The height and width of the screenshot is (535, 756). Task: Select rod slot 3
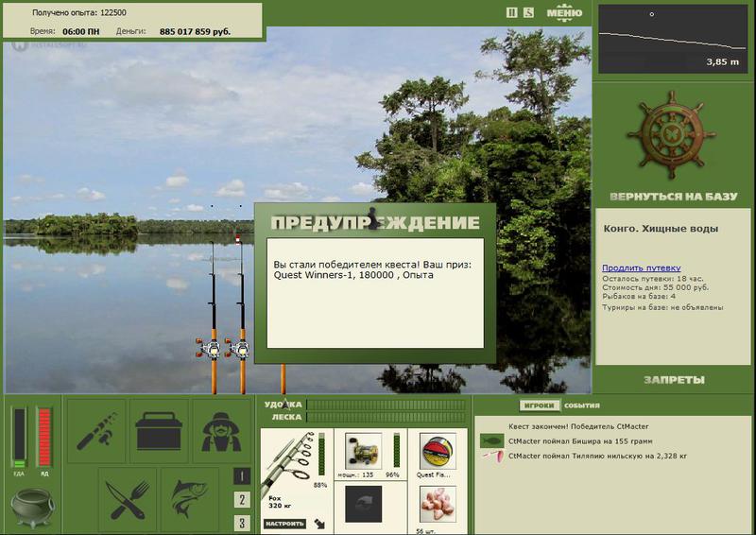point(242,523)
